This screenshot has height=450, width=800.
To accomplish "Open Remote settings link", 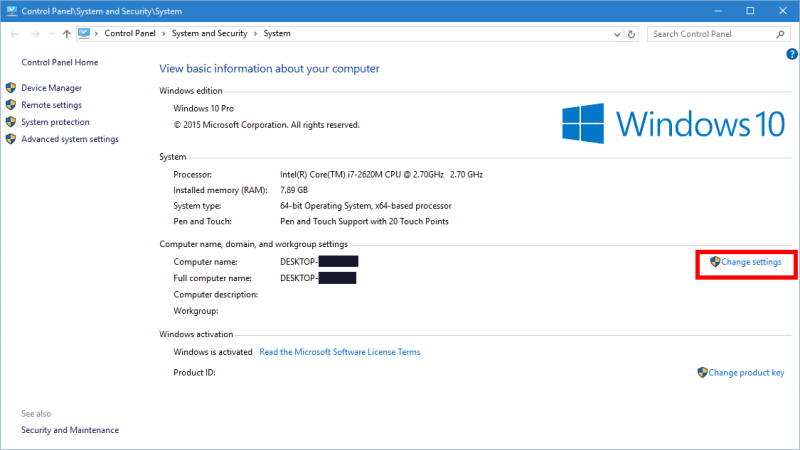I will point(51,105).
